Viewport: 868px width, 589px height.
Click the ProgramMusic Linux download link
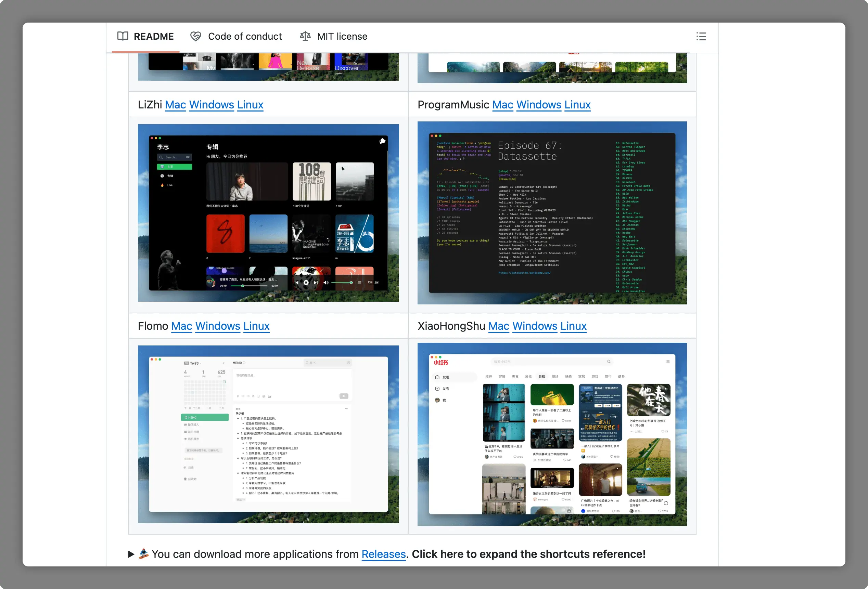577,105
